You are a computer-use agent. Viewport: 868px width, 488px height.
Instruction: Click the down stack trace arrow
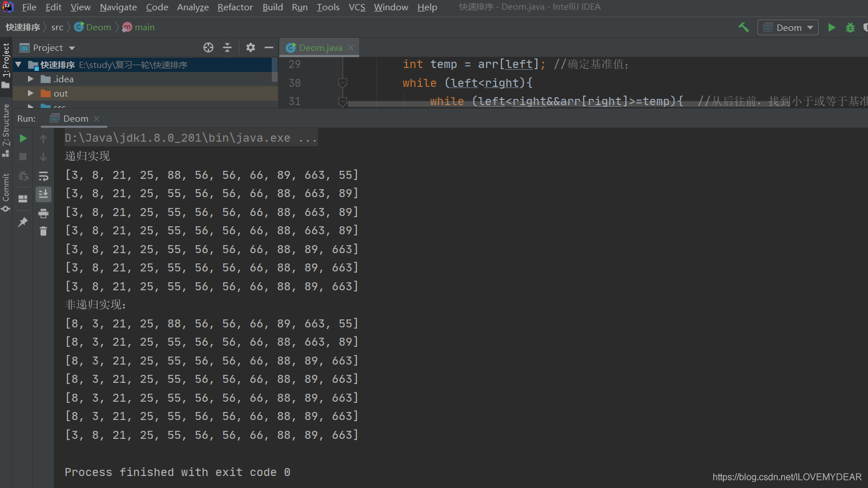tap(43, 157)
